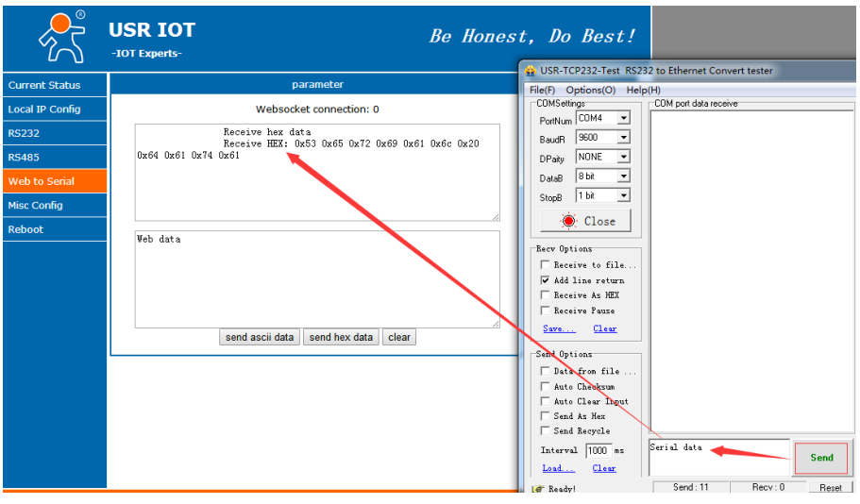Click the Receive hex data text area

click(317, 172)
